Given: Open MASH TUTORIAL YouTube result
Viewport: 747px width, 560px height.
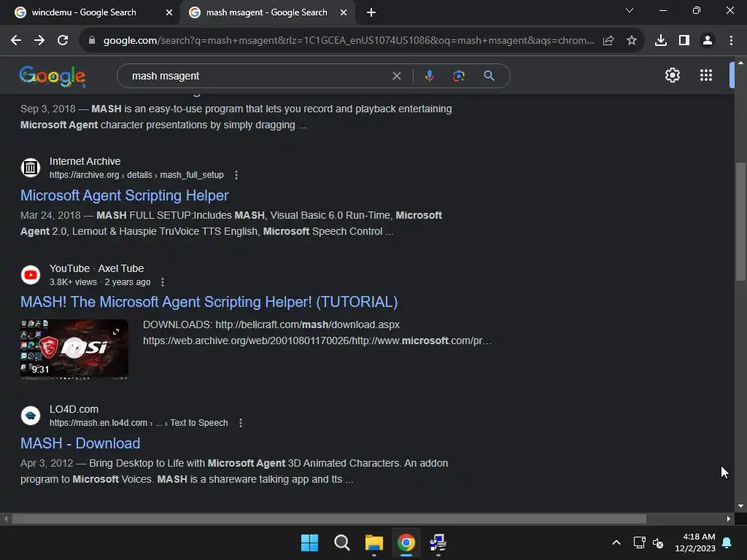Looking at the screenshot, I should [209, 302].
